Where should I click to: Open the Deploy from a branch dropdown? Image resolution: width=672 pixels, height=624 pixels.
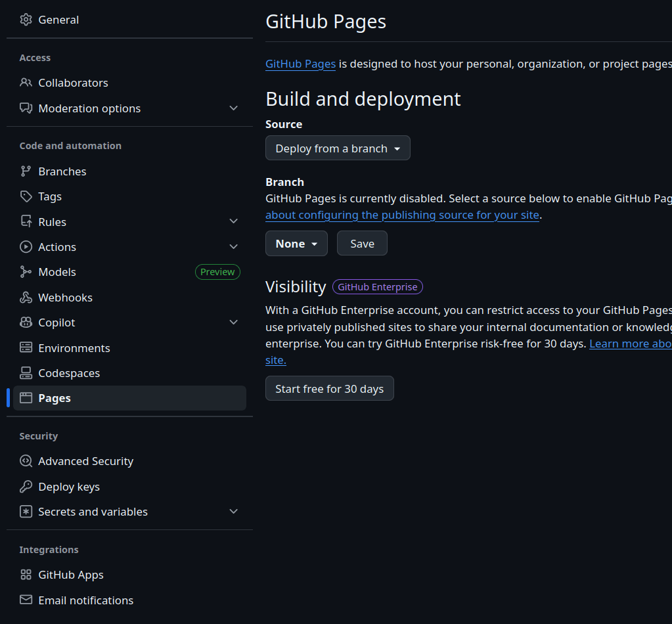(338, 148)
